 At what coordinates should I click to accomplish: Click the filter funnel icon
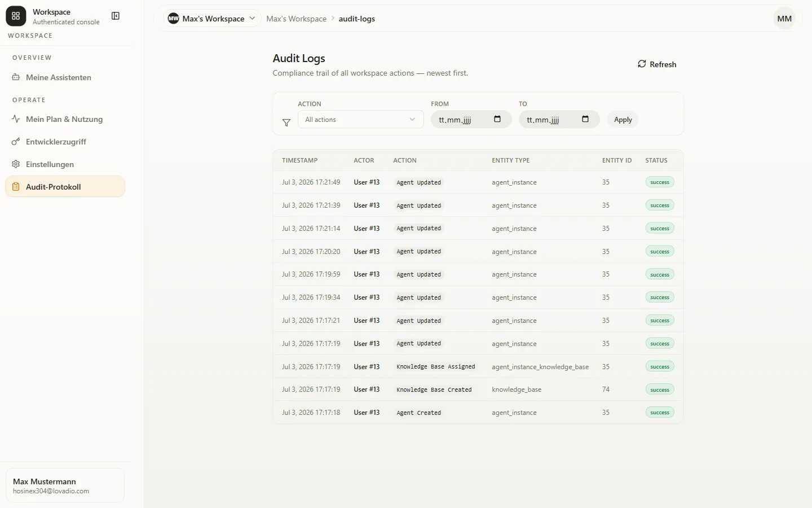(x=286, y=122)
